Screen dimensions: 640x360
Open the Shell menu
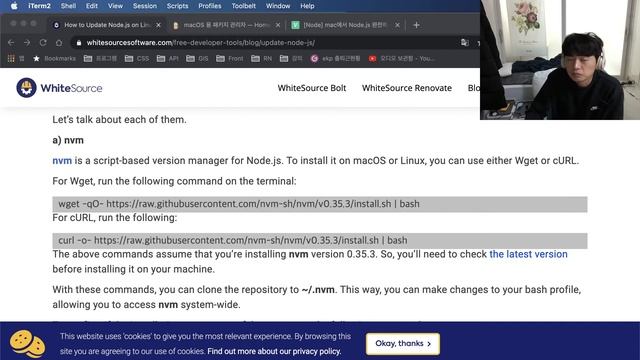click(x=68, y=6)
